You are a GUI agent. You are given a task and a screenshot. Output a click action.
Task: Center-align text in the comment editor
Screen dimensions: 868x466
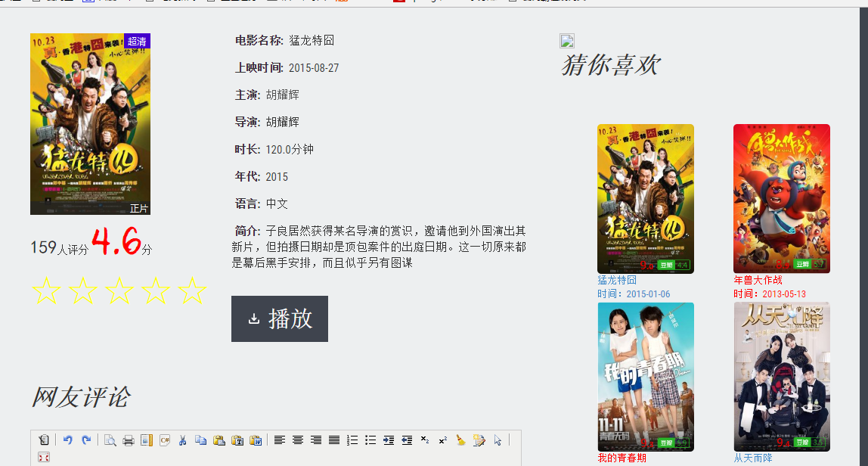(x=298, y=440)
